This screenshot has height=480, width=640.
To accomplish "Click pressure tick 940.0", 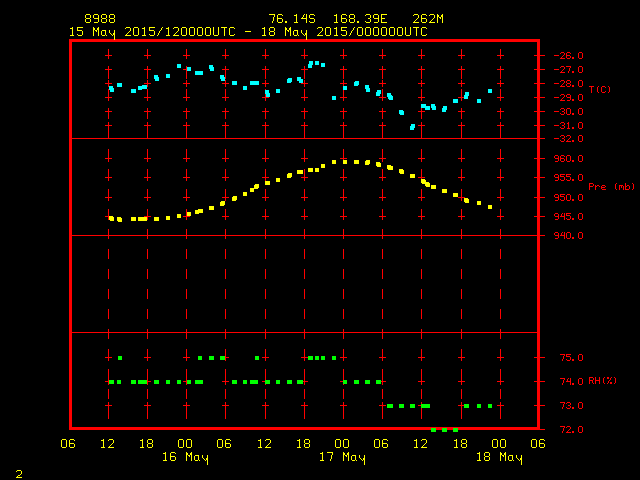I will (569, 236).
